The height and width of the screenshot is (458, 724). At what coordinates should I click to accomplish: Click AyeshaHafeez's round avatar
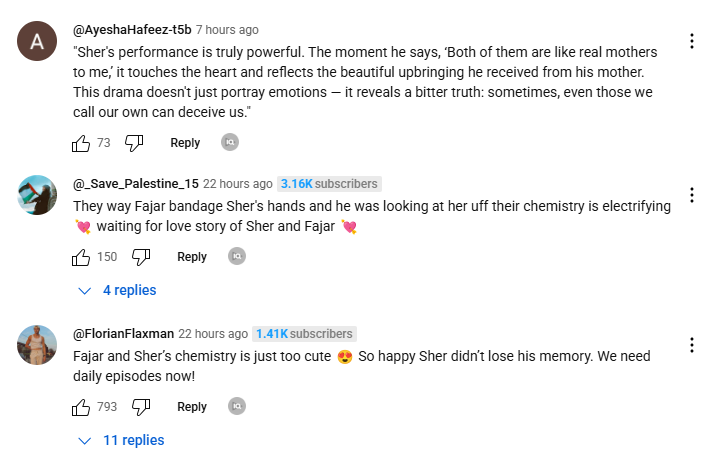(37, 41)
